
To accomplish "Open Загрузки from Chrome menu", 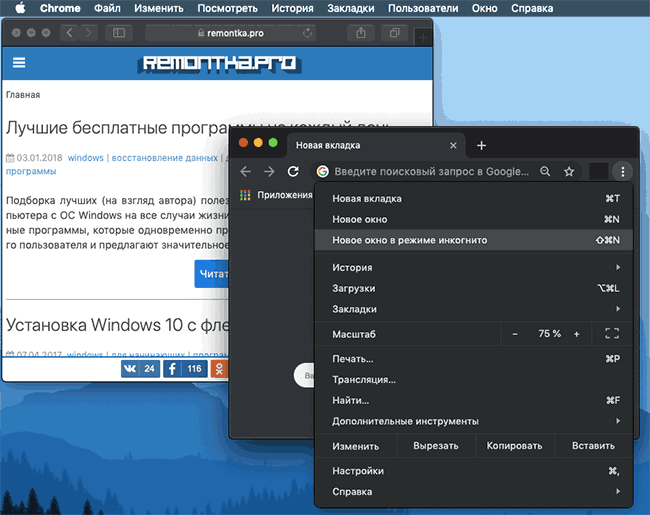I will 474,288.
